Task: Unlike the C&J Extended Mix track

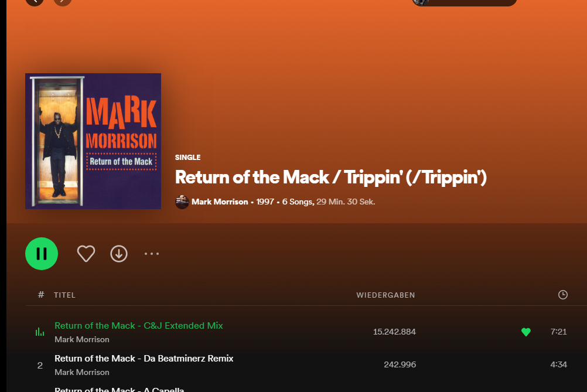Action: click(x=526, y=332)
